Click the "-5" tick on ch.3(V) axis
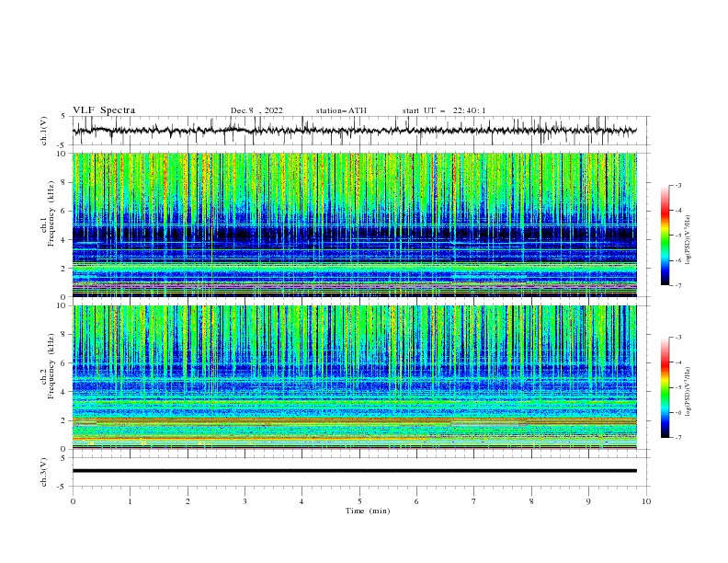Image resolution: width=728 pixels, height=563 pixels. (63, 487)
